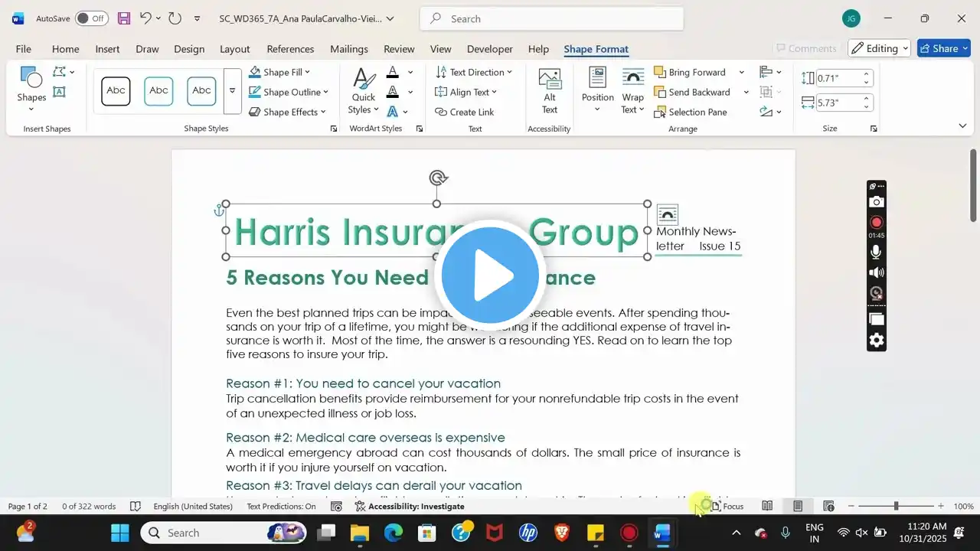Click the Rotate objects icon
Viewport: 980px width, 551px height.
point(766,112)
